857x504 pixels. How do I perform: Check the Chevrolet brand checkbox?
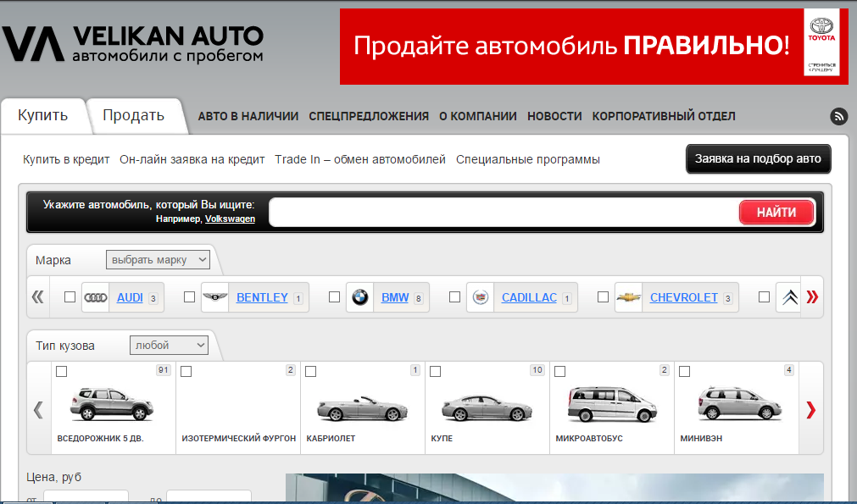(603, 297)
